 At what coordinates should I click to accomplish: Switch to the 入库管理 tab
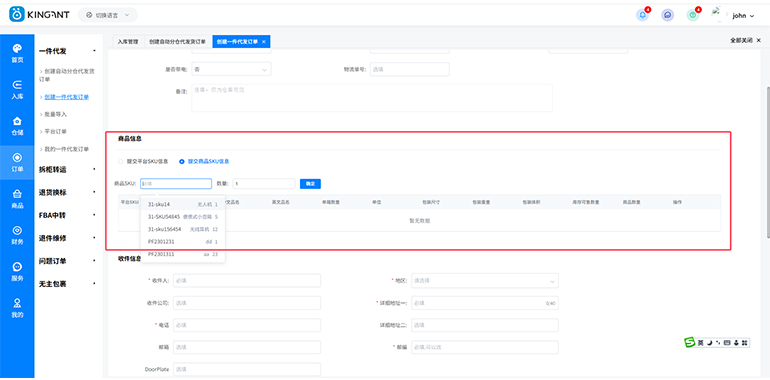[128, 42]
